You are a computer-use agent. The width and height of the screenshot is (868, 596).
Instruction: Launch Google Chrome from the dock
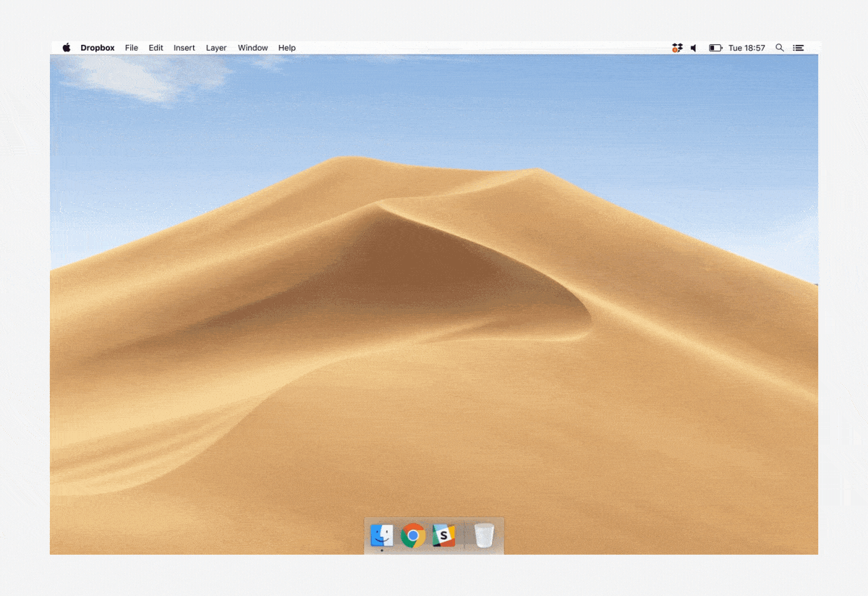tap(413, 535)
